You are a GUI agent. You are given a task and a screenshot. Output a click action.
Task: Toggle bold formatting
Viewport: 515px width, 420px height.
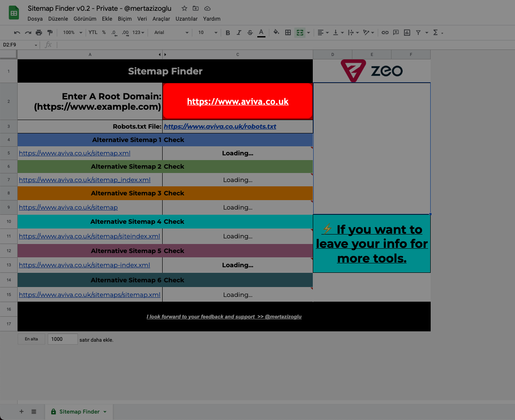click(x=228, y=33)
